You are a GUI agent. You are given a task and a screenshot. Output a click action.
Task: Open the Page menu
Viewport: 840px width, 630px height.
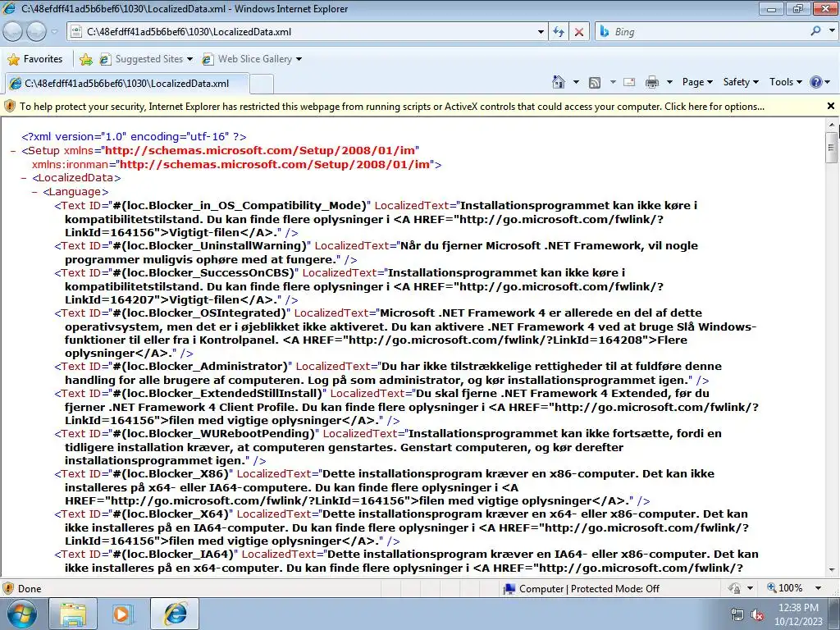coord(697,82)
